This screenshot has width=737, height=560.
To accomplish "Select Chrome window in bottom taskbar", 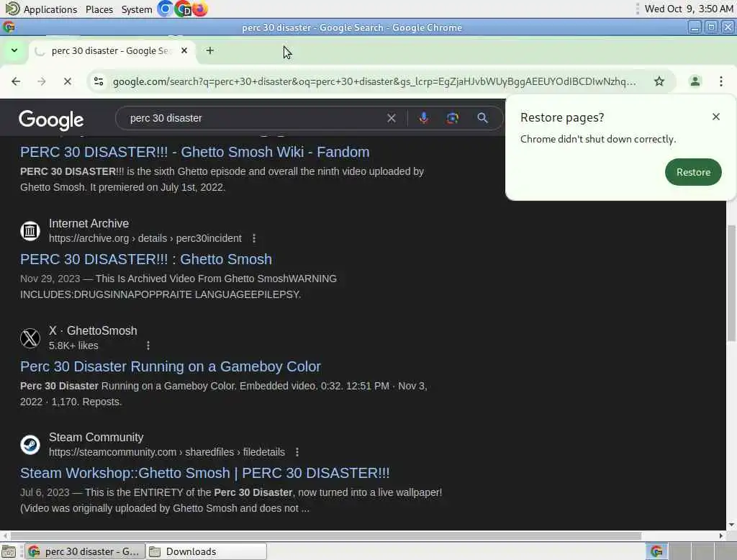I will point(85,551).
